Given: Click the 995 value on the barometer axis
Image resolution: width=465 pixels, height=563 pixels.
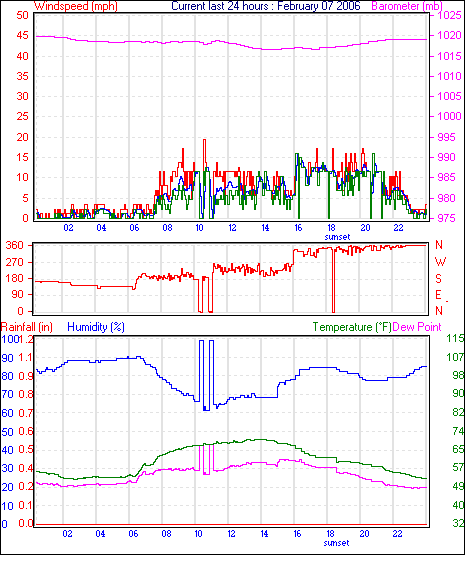Looking at the screenshot, I should click(x=446, y=137).
